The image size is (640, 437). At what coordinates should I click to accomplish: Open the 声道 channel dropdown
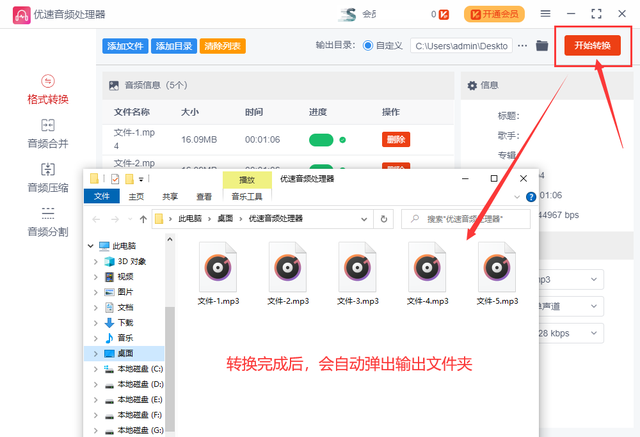point(571,306)
